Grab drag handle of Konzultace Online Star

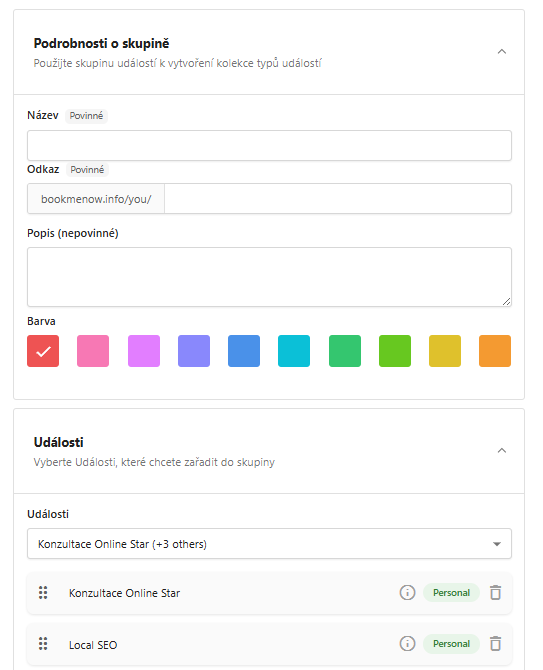tap(43, 593)
